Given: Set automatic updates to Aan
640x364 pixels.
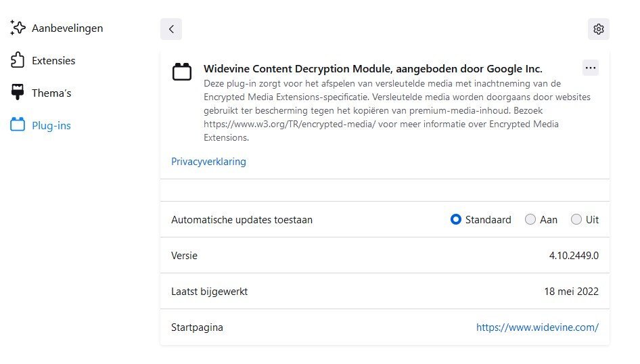Looking at the screenshot, I should 530,219.
